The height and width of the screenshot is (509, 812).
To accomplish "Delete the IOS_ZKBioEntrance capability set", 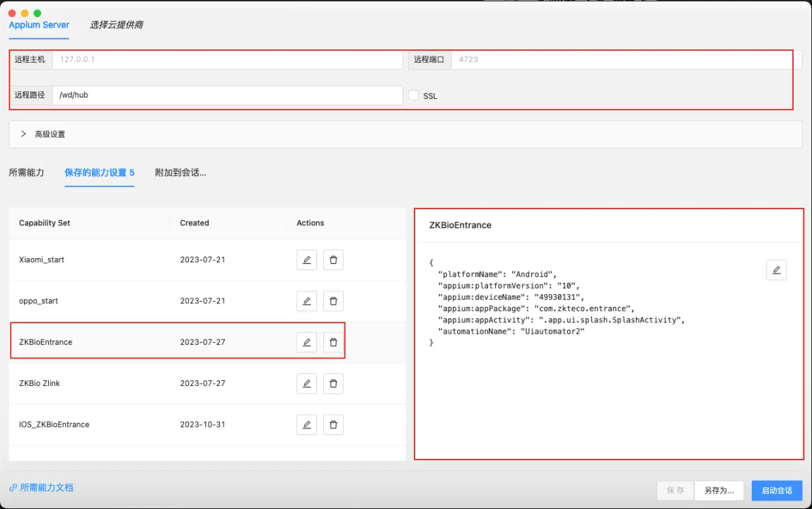I will click(333, 425).
